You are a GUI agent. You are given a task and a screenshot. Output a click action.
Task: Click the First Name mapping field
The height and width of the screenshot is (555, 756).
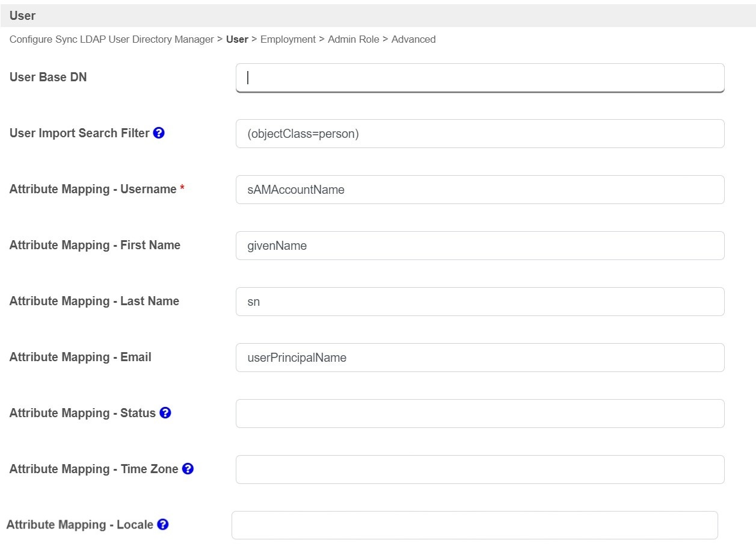[x=479, y=246]
